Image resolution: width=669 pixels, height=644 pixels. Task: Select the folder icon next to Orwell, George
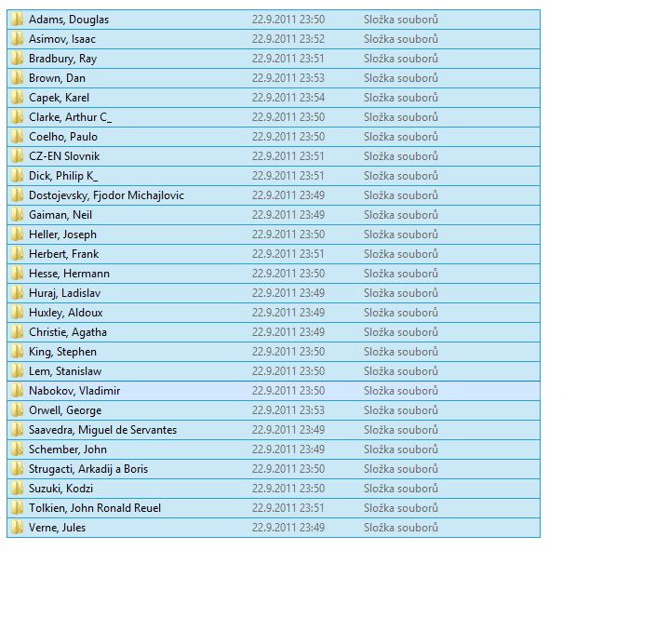pos(17,410)
